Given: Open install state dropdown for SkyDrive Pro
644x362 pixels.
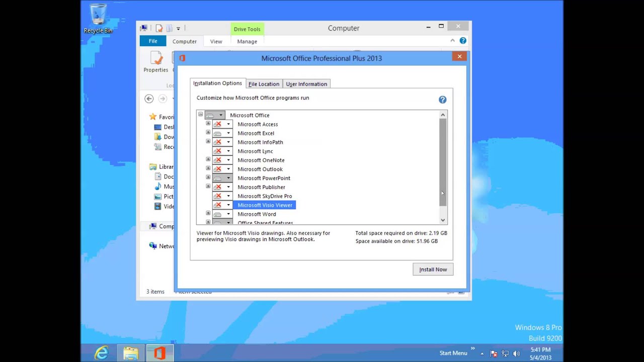Looking at the screenshot, I should pyautogui.click(x=222, y=196).
